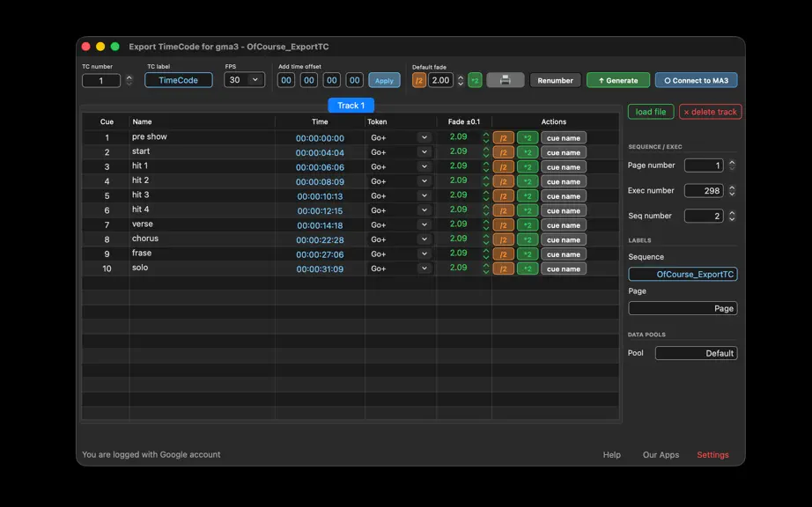Double fade for pre show cue
Image resolution: width=812 pixels, height=507 pixels.
tap(528, 138)
